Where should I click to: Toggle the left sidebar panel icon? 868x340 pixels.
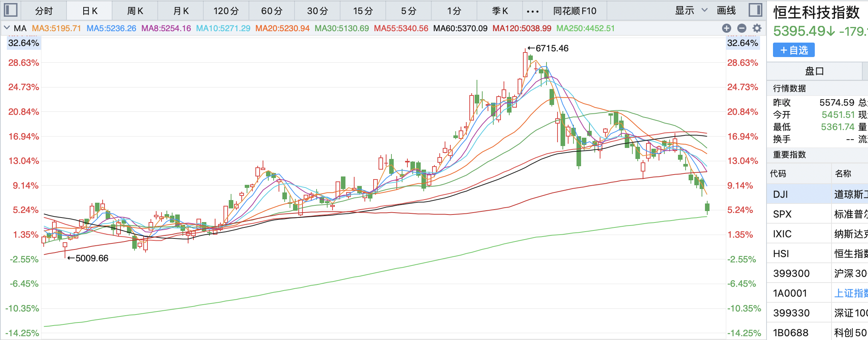(x=10, y=10)
